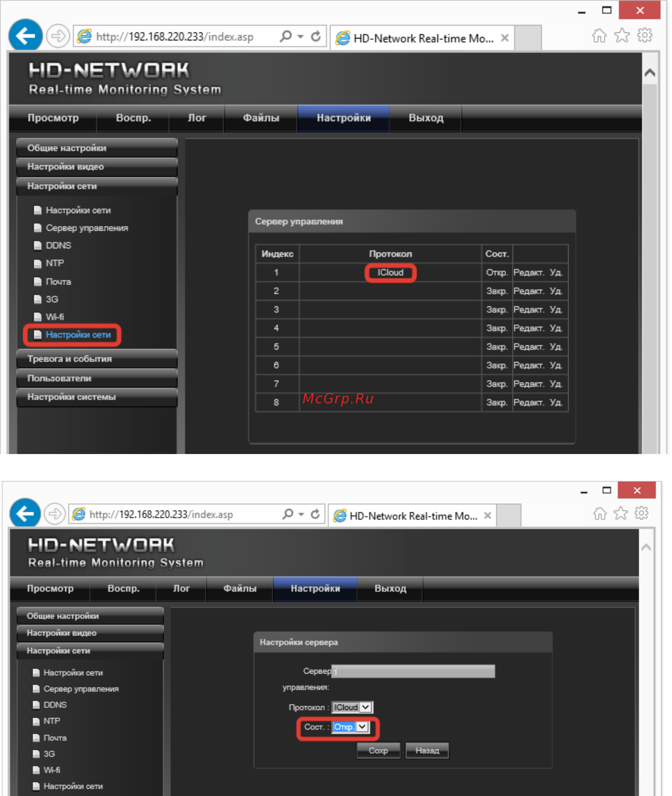Expand Общие настройки section in the bottom window
This screenshot has height=796, width=672.
90,616
